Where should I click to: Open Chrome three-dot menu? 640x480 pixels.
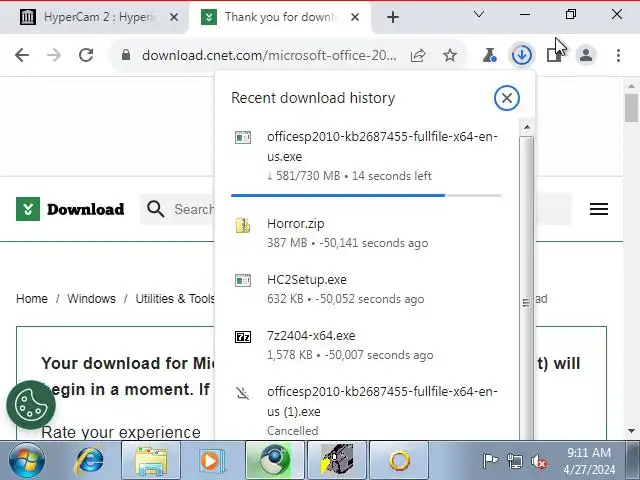click(x=618, y=55)
